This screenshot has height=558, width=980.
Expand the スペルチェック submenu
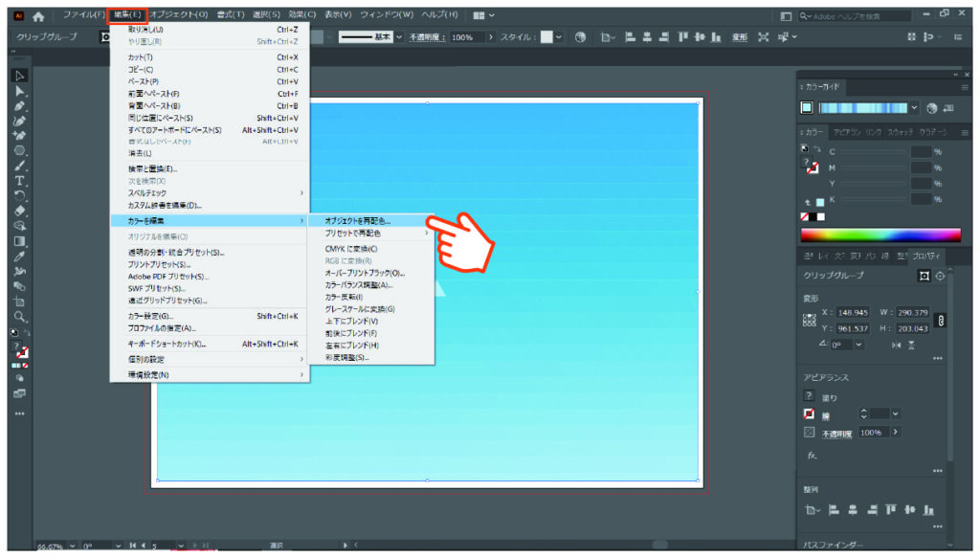210,193
